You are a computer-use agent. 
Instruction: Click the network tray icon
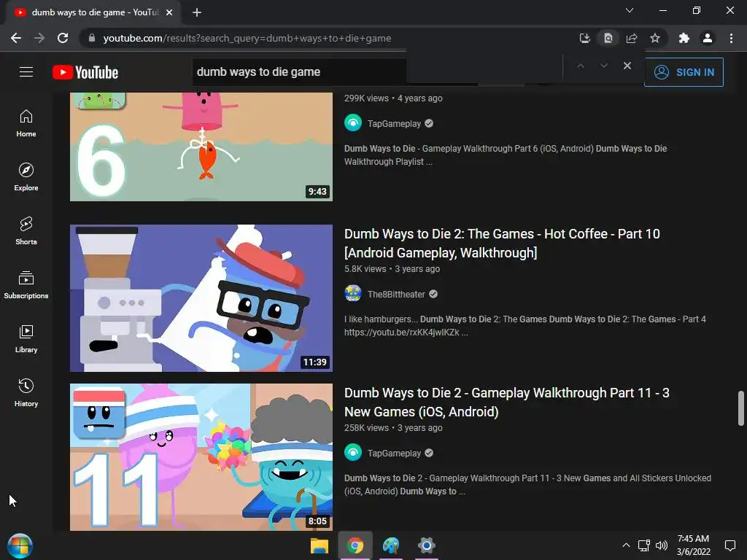tap(643, 545)
